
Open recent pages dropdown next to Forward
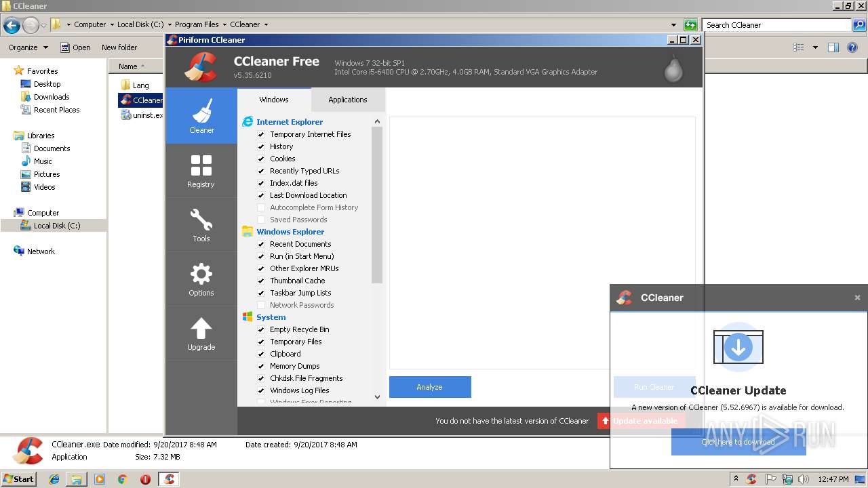pyautogui.click(x=44, y=26)
